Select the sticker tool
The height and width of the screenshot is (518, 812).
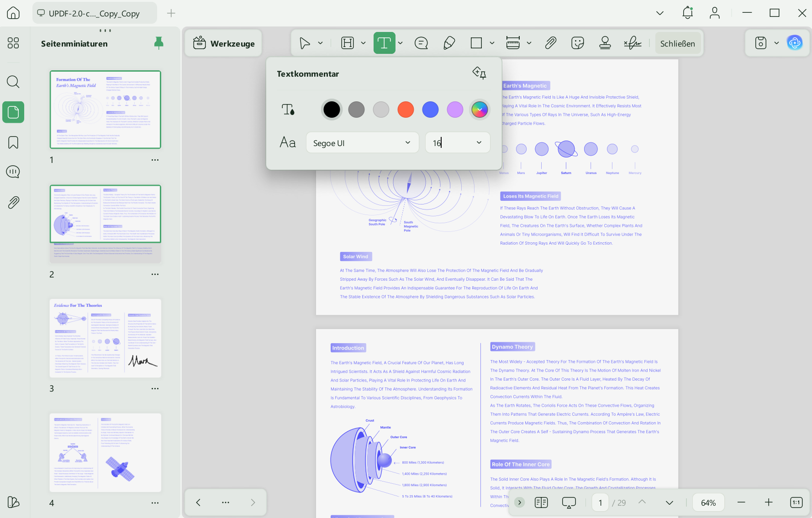[578, 43]
